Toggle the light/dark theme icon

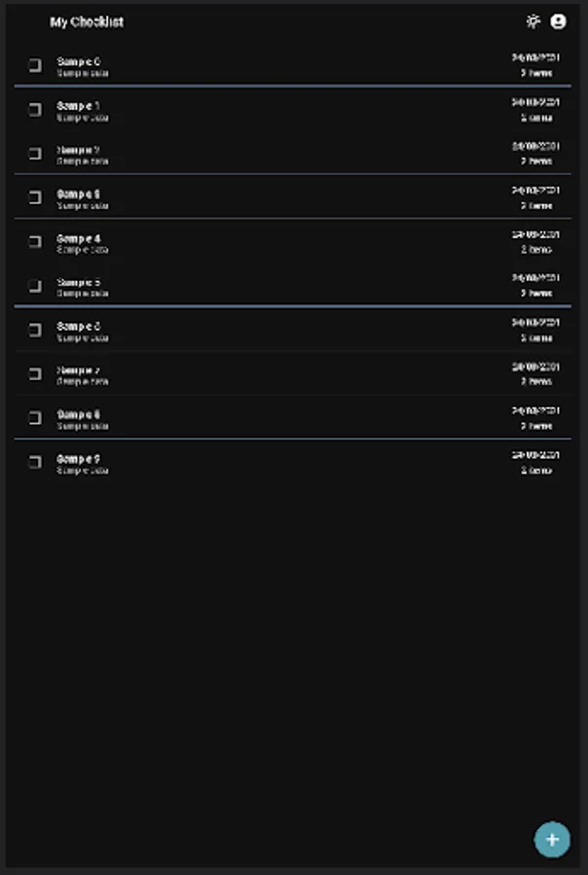pyautogui.click(x=533, y=21)
